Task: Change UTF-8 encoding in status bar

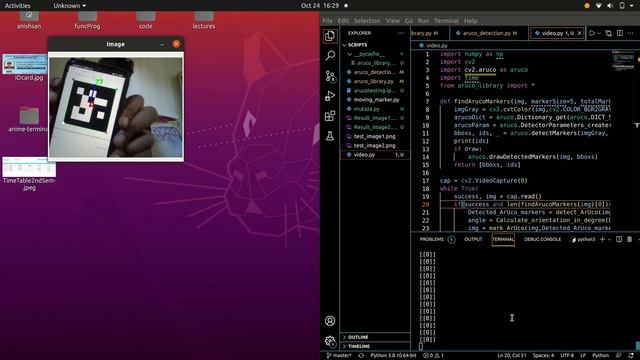Action: [x=567, y=356]
